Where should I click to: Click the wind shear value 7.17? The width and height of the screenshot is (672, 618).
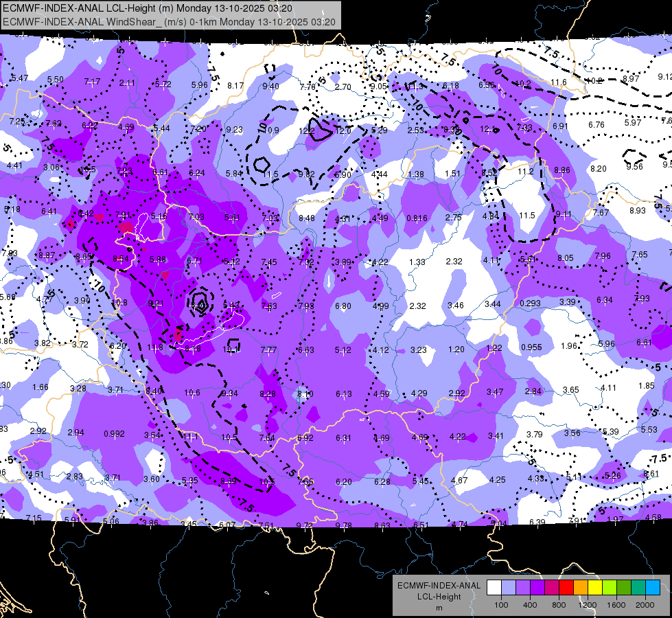[x=92, y=81]
